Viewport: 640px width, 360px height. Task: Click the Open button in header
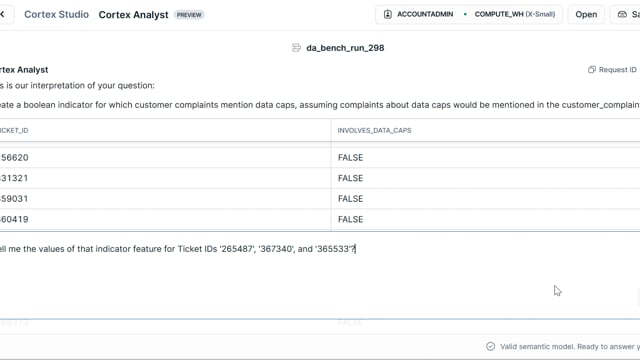(x=586, y=14)
